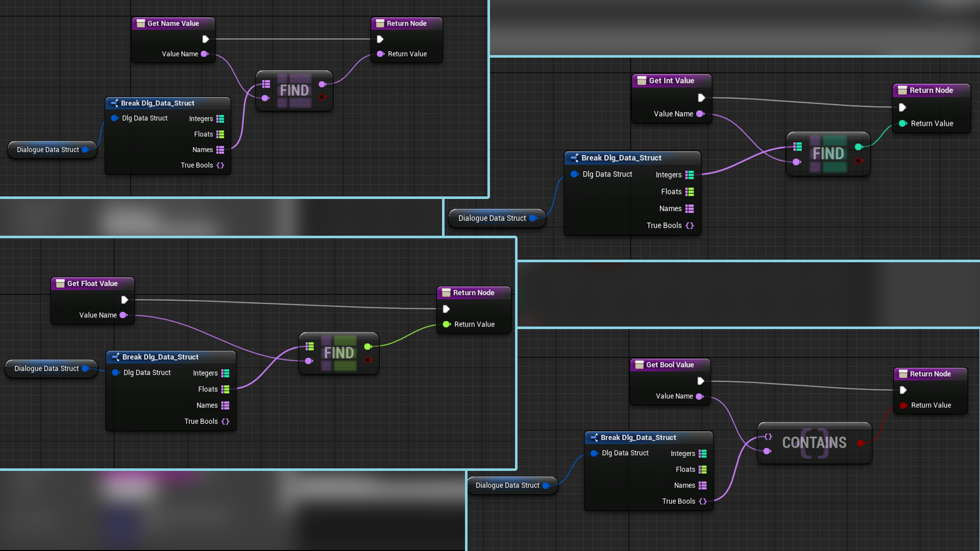Screen dimensions: 980x551
Task: Click exec output pin on Get Bool Value
Action: [701, 381]
